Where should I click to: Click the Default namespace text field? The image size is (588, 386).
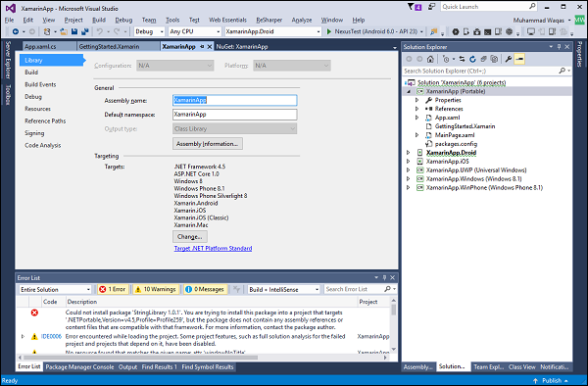(235, 115)
